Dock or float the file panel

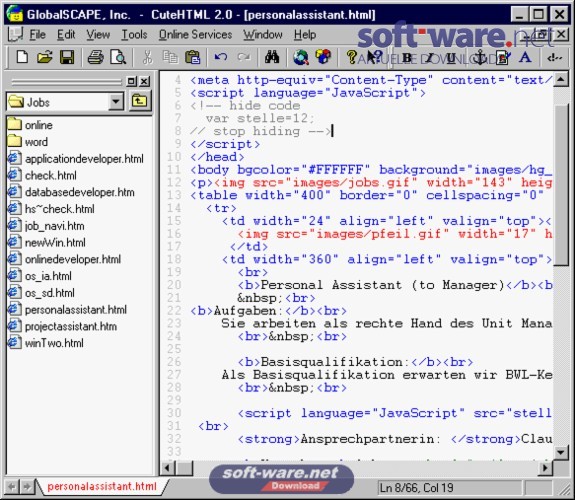131,81
